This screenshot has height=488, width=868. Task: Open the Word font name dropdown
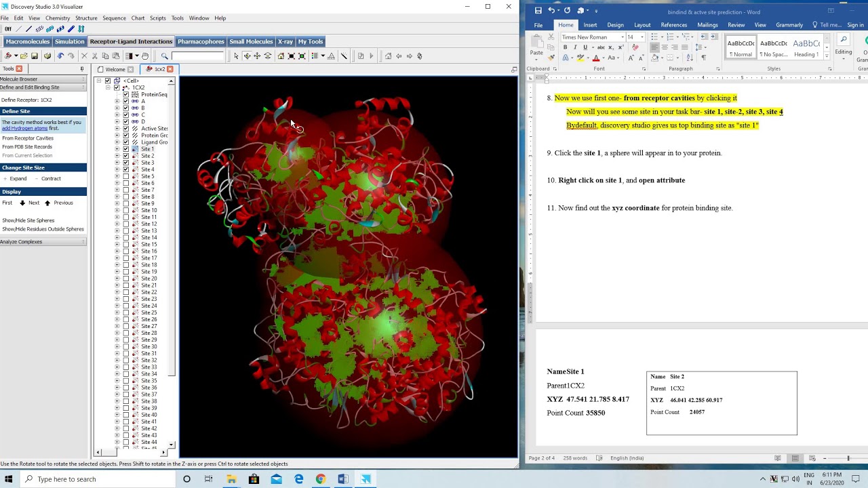tap(623, 37)
